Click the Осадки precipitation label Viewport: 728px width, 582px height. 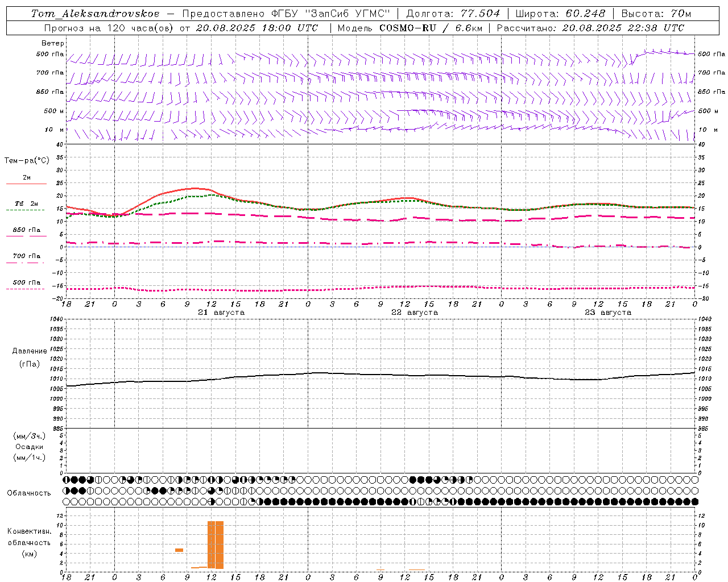(30, 447)
